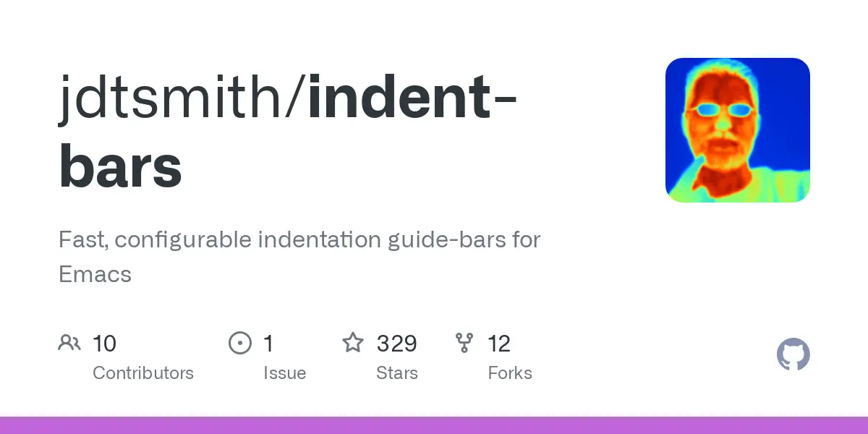The image size is (868, 434).
Task: Click the GitHub Octocat logo
Action: 793,355
